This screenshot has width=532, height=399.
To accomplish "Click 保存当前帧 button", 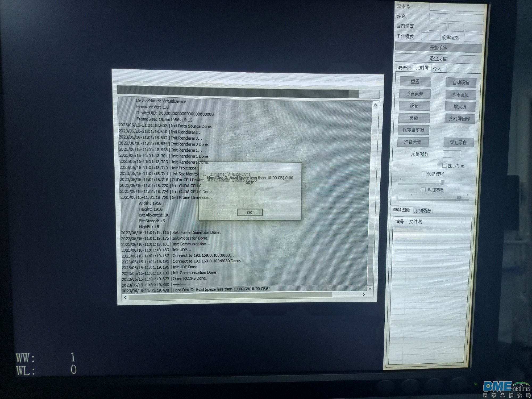I will click(413, 130).
